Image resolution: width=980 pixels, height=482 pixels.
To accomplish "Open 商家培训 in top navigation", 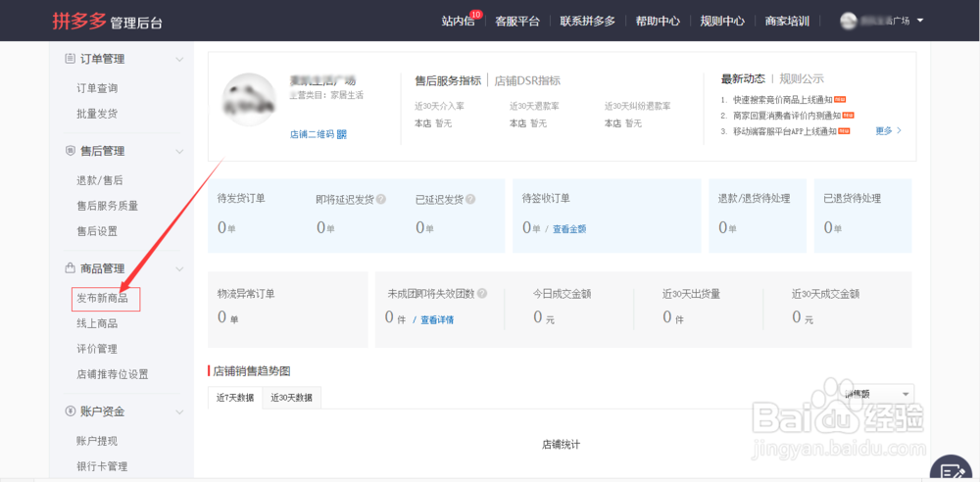I will [787, 21].
